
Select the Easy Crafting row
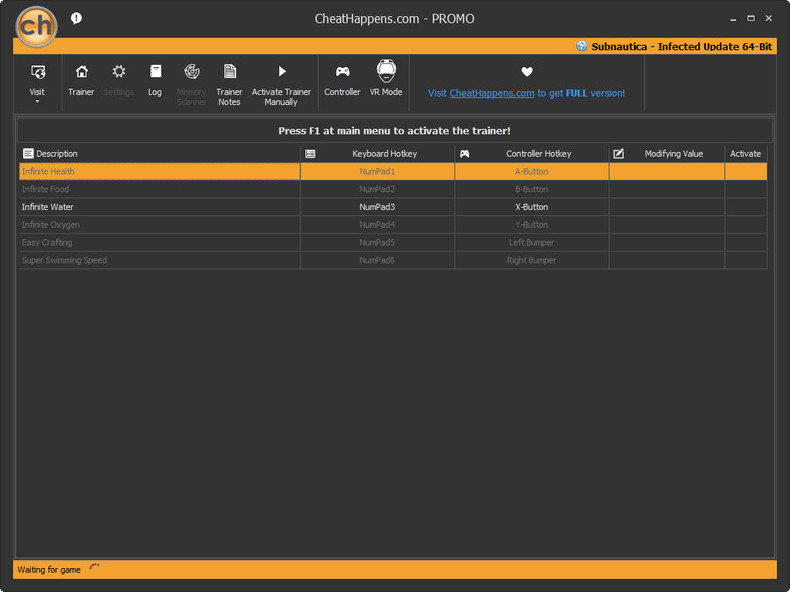pos(393,242)
